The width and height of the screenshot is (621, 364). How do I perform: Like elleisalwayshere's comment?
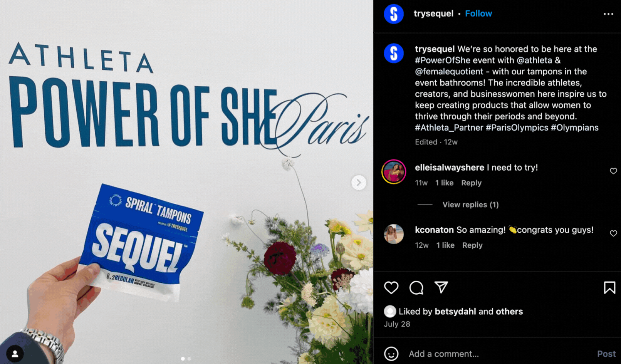coord(613,171)
